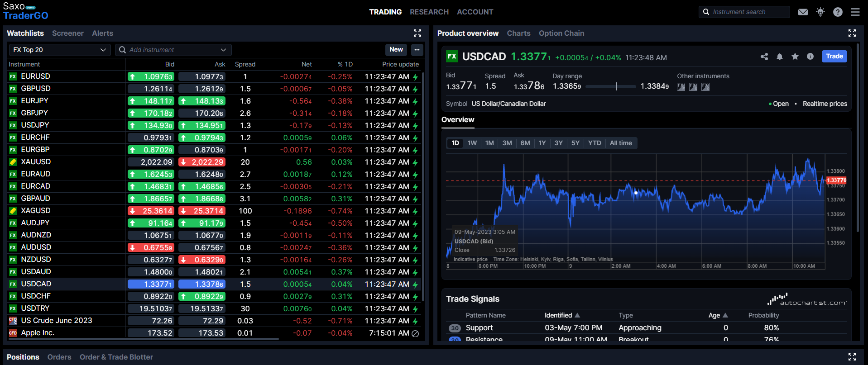Select the Support trade signal row
This screenshot has height=365, width=868.
tap(646, 328)
